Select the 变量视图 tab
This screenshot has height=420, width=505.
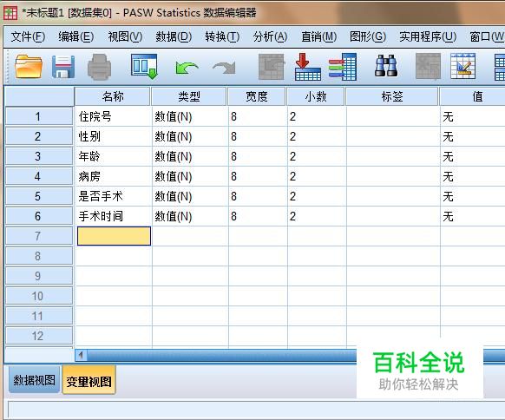click(89, 381)
